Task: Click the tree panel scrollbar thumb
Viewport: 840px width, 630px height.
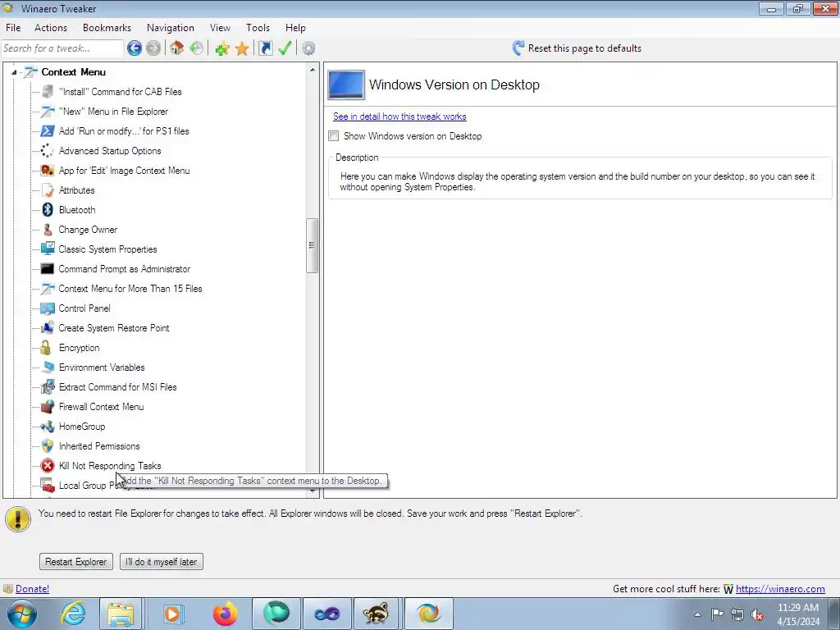Action: 313,245
